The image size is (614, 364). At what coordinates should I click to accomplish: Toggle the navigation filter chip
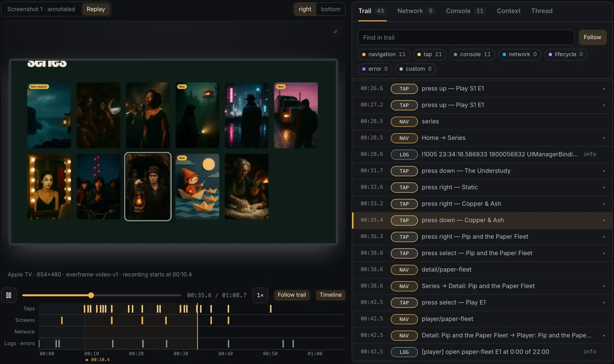[x=384, y=54]
